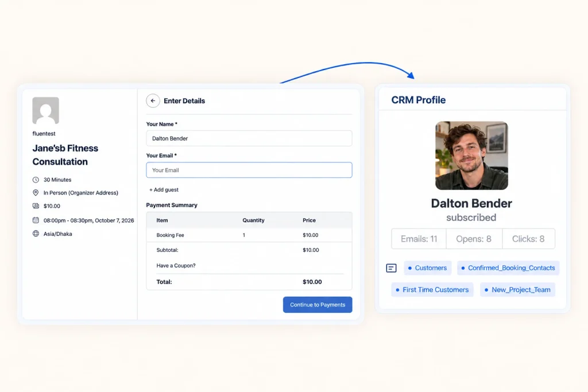Click Dalton Bender's profile photo

point(472,156)
